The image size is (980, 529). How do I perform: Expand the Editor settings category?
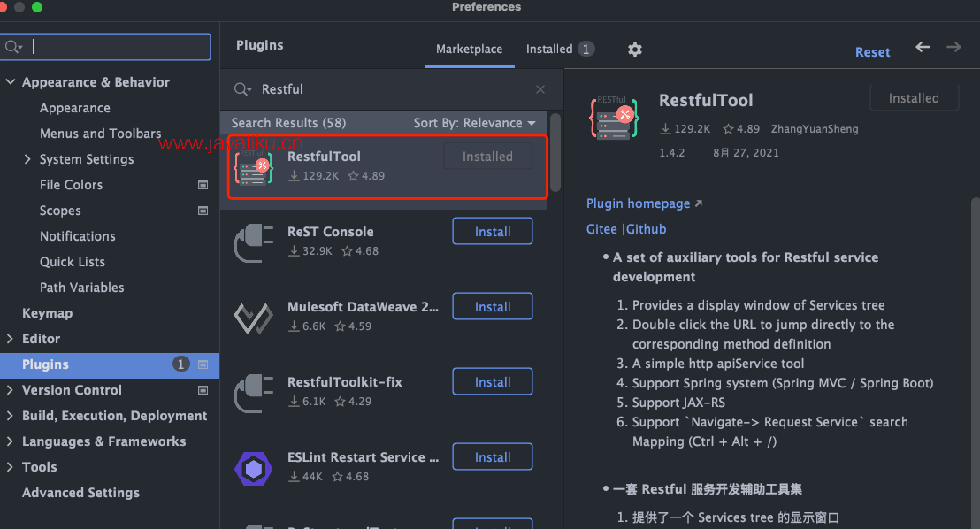click(x=10, y=339)
